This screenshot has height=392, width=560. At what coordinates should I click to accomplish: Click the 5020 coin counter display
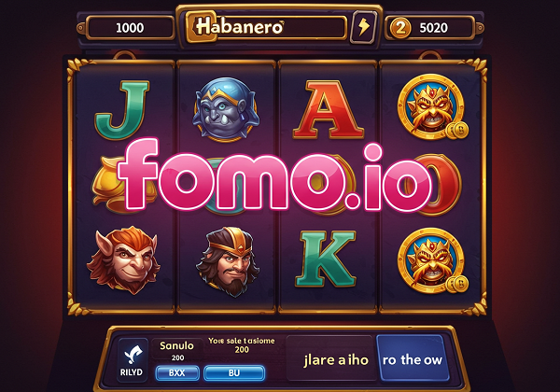point(430,28)
